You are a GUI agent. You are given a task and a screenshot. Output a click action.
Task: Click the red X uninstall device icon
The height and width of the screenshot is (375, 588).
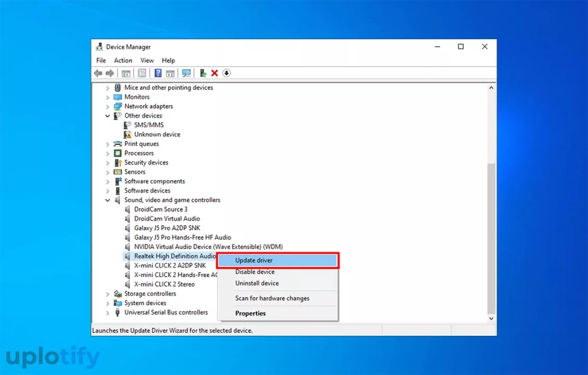[x=215, y=73]
